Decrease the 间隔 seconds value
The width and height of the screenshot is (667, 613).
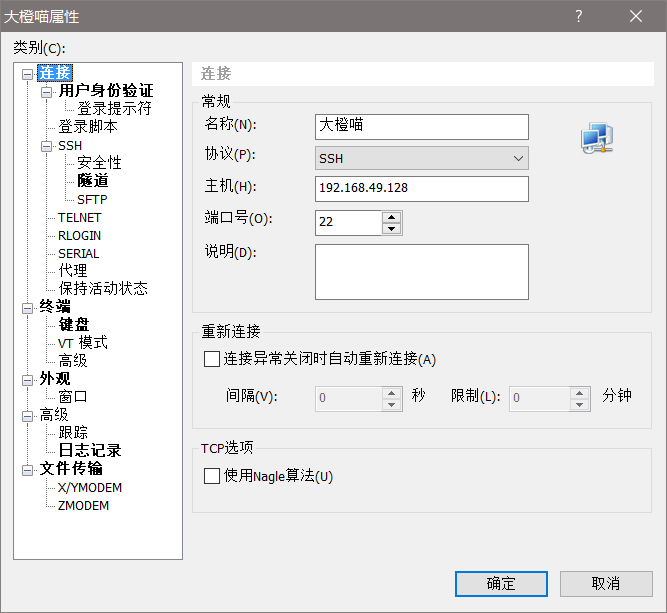pos(391,405)
